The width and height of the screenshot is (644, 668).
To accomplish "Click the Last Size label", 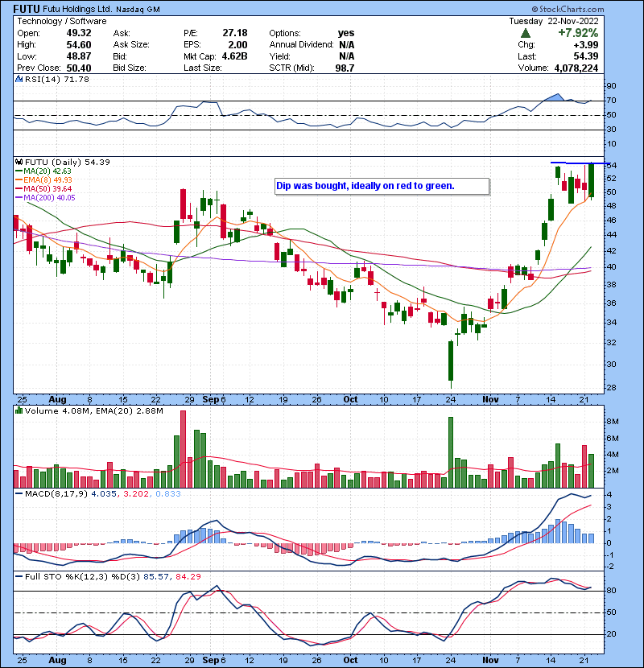I will (x=202, y=68).
